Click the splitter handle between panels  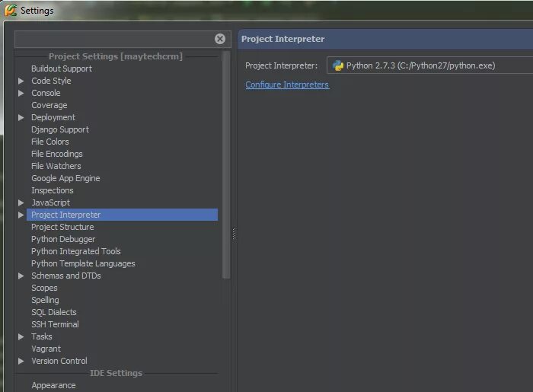[234, 234]
